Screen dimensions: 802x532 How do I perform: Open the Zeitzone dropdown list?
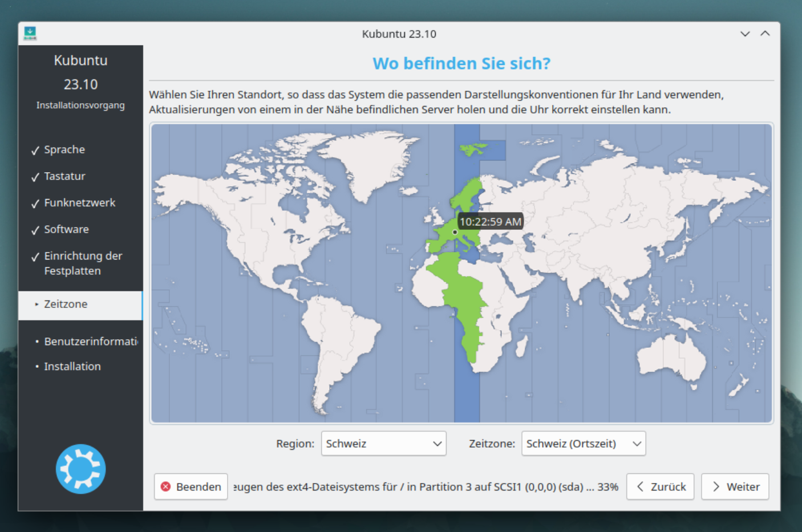click(x=583, y=444)
